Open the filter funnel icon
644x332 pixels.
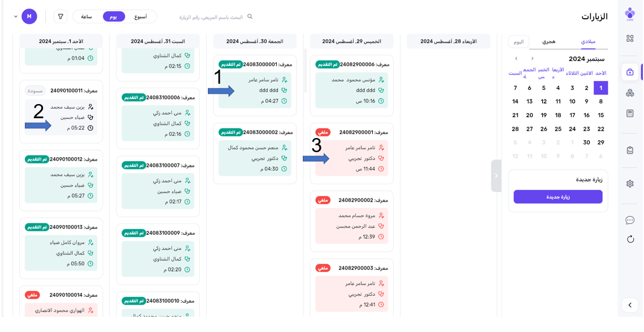(x=60, y=16)
